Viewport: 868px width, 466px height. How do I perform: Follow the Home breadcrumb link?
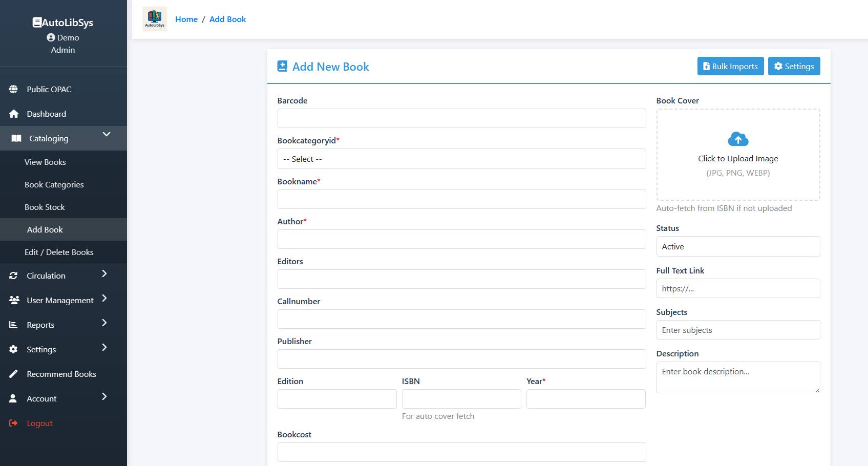click(186, 19)
